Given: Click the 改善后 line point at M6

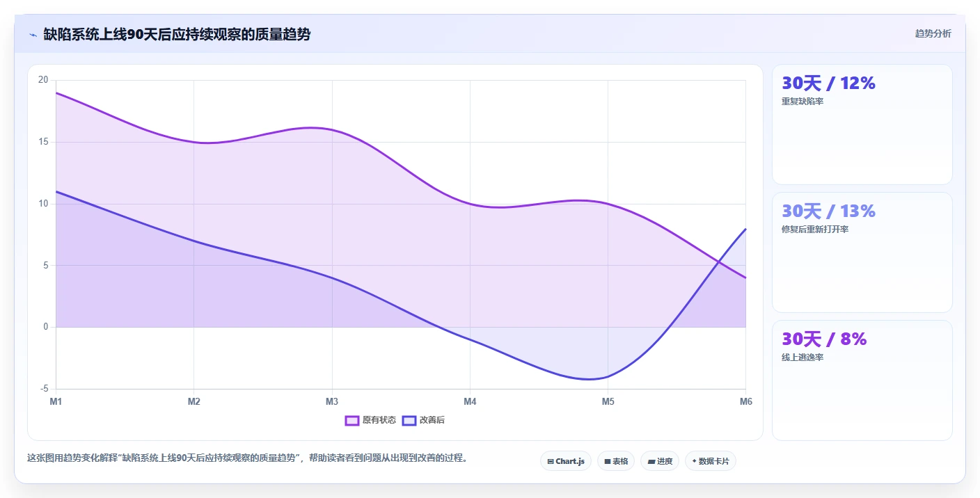Looking at the screenshot, I should (745, 228).
